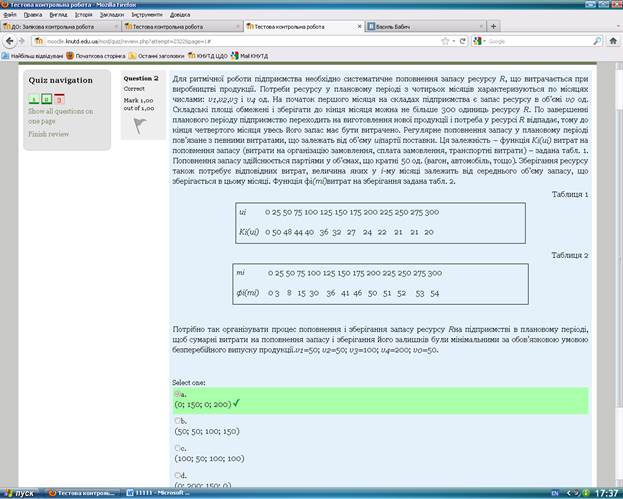Open the Правка menu
623x499 pixels.
pos(33,15)
